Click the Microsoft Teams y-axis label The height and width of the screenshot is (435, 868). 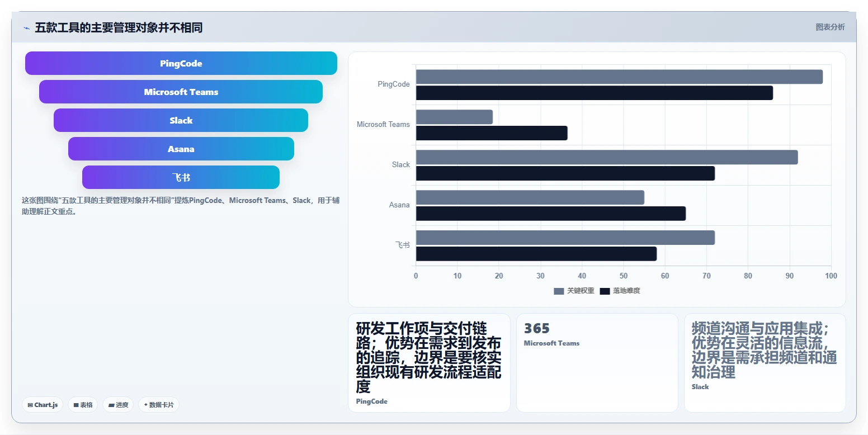point(383,124)
